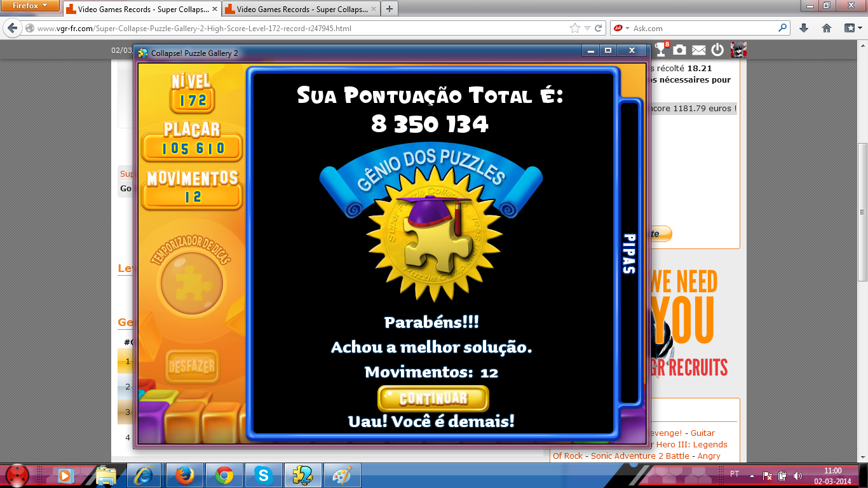Open the Firefox downloads arrow icon
868x488 pixels.
pyautogui.click(x=804, y=28)
